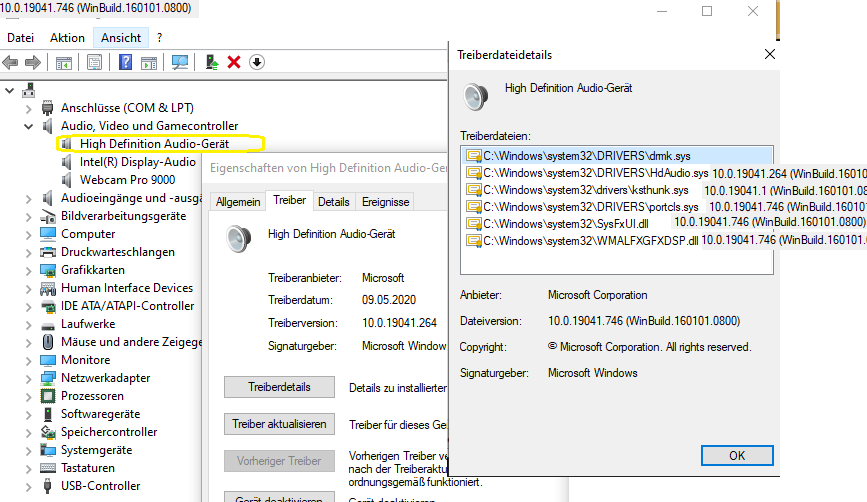Click the scan for hardware changes monitor icon
Screen dimensions: 867x502
(180, 62)
